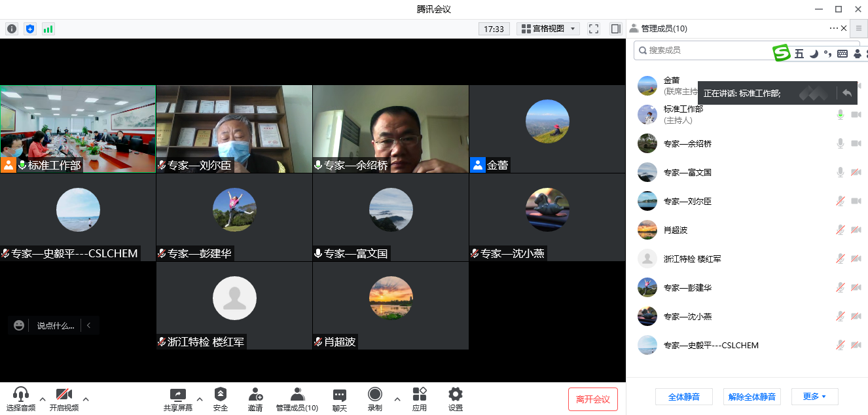Click the meeting info icon at top left
This screenshot has width=868, height=415.
pos(12,29)
